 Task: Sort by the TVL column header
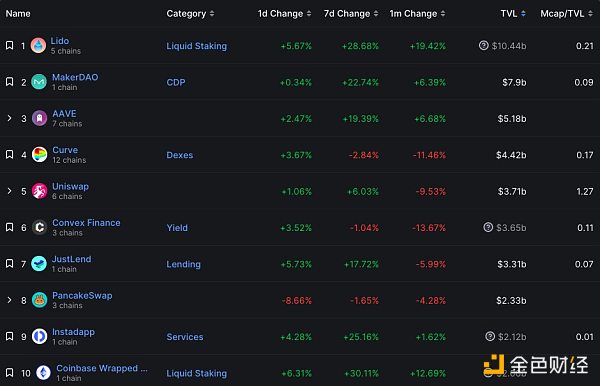pos(513,14)
